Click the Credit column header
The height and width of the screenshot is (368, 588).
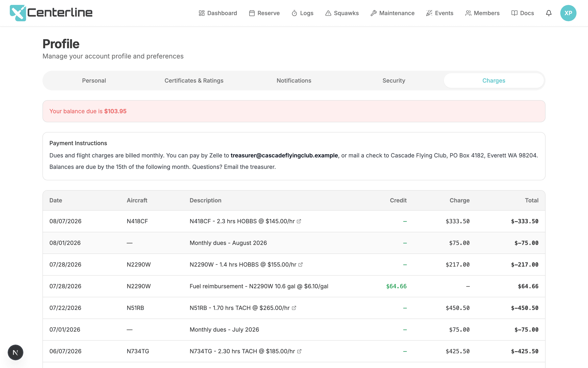pyautogui.click(x=398, y=200)
